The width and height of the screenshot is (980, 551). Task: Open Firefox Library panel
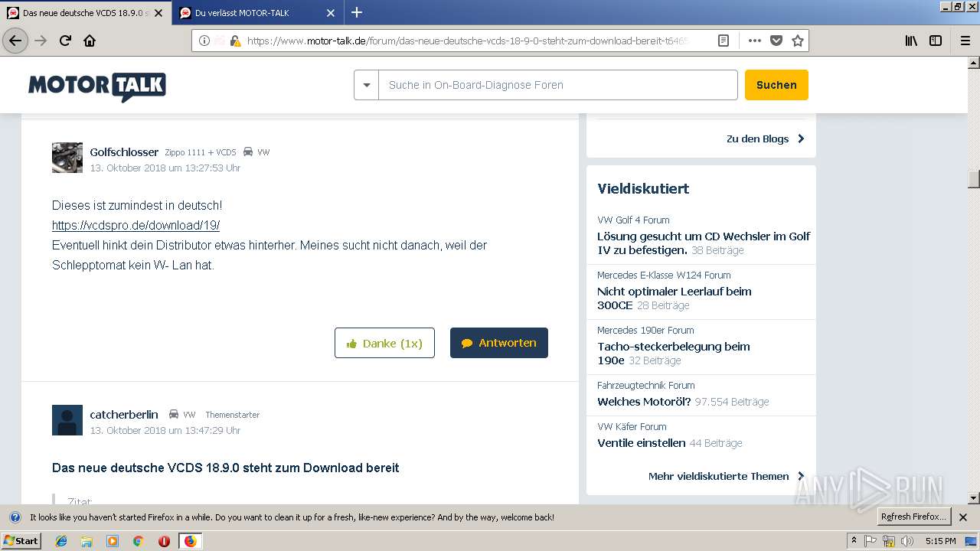pyautogui.click(x=911, y=41)
